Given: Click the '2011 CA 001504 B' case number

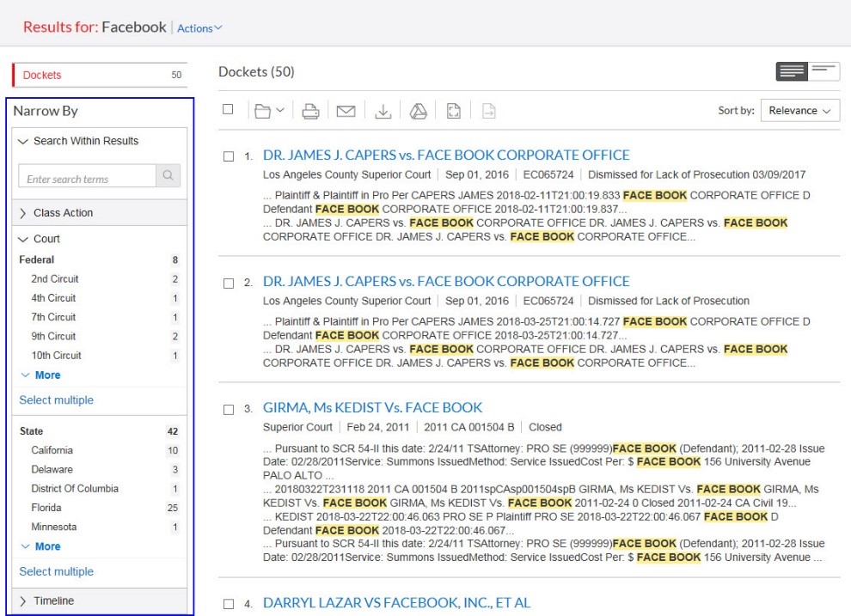Looking at the screenshot, I should click(469, 427).
